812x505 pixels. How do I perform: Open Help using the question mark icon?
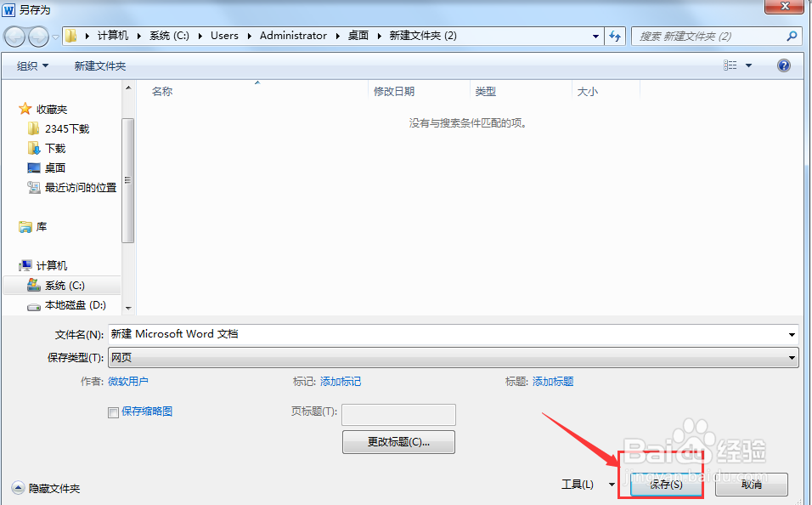click(x=783, y=65)
